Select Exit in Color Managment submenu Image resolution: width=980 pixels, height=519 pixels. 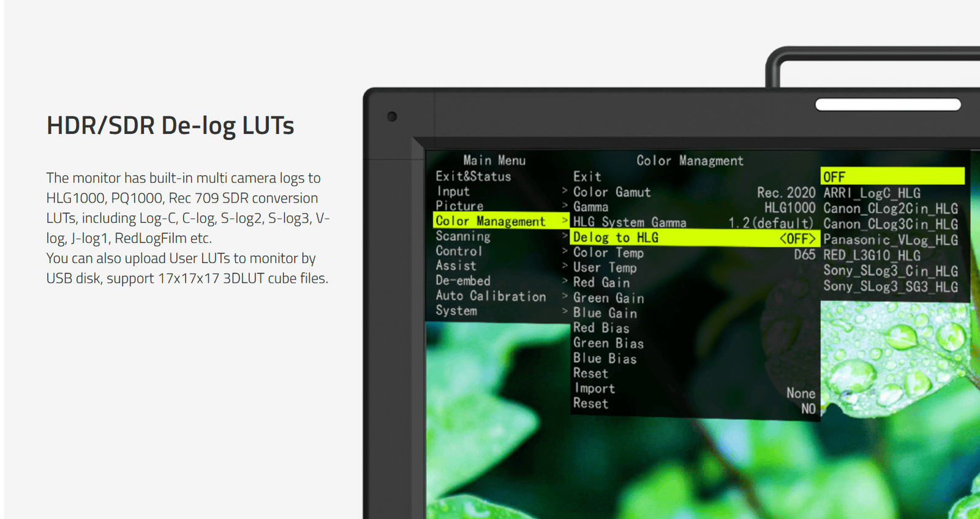click(x=587, y=177)
